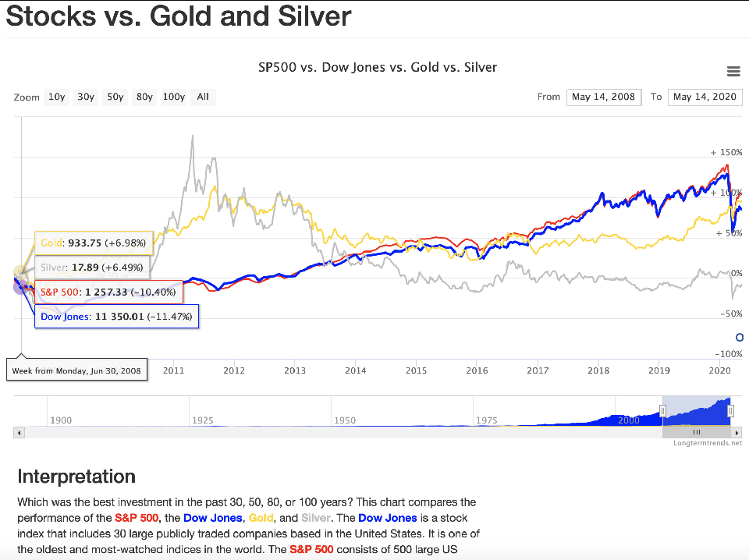Image resolution: width=749 pixels, height=560 pixels.
Task: Grab the left navigator range handle
Action: [x=663, y=411]
